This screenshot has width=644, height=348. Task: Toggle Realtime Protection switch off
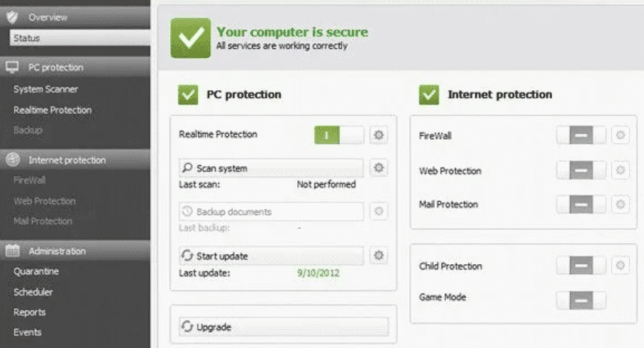click(338, 134)
